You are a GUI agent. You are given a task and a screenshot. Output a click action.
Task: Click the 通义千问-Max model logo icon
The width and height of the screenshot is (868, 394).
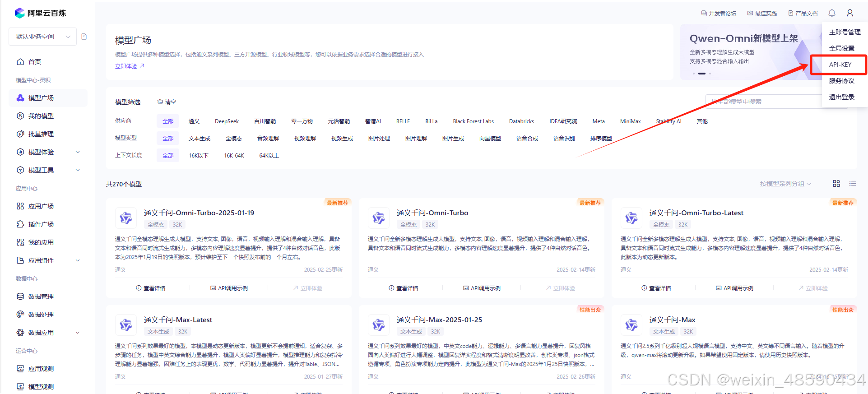(x=631, y=325)
